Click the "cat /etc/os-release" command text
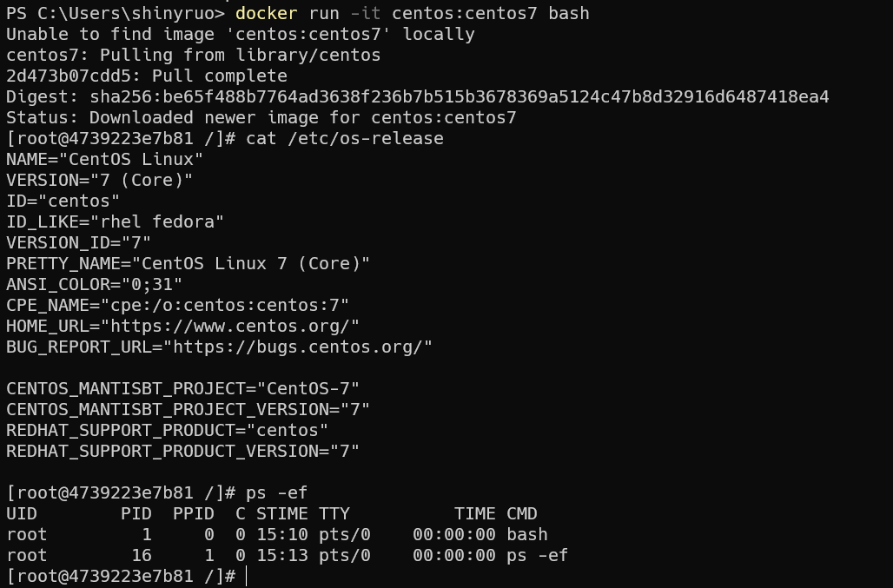Viewport: 893px width, 588px height. pos(344,139)
